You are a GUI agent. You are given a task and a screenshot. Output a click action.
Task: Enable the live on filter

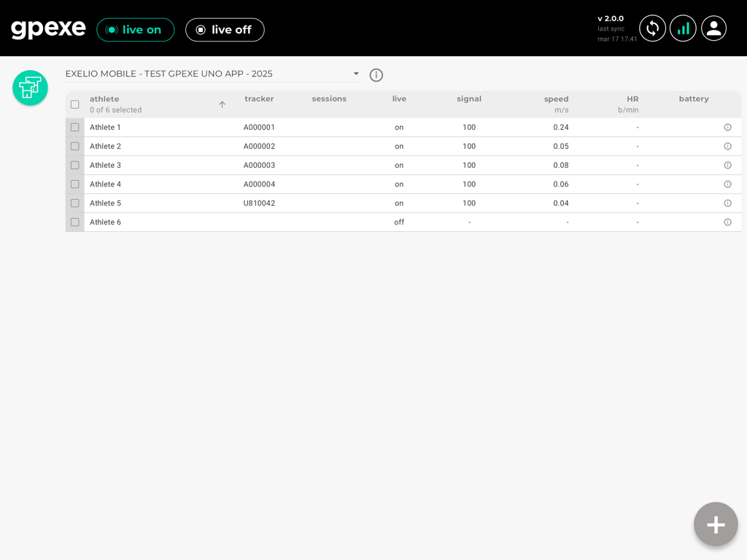point(135,30)
